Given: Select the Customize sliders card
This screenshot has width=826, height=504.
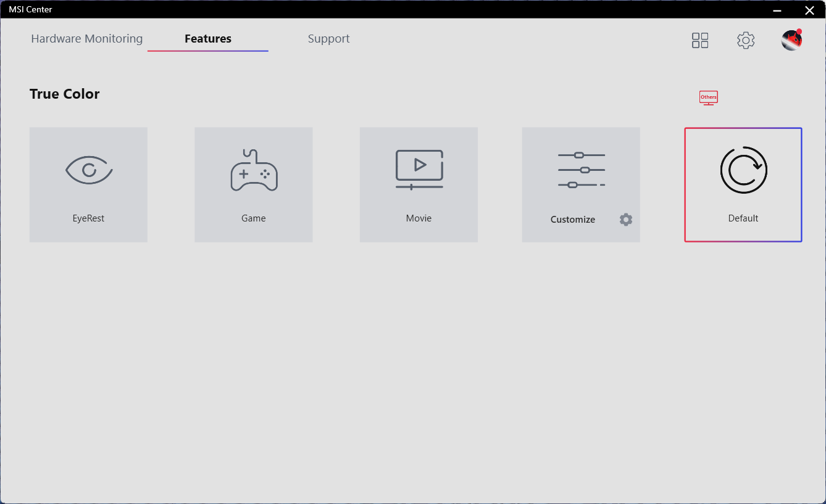Looking at the screenshot, I should tap(581, 184).
